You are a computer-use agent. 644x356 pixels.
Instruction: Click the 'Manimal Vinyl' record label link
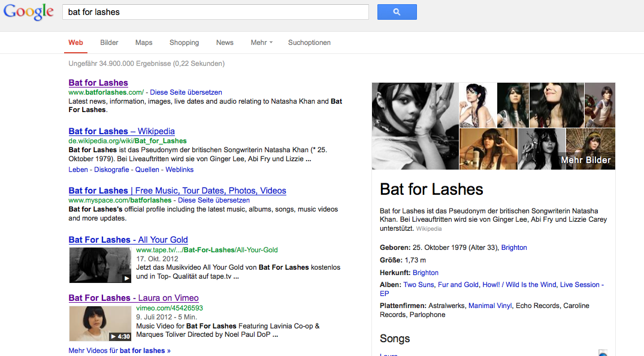coord(490,306)
